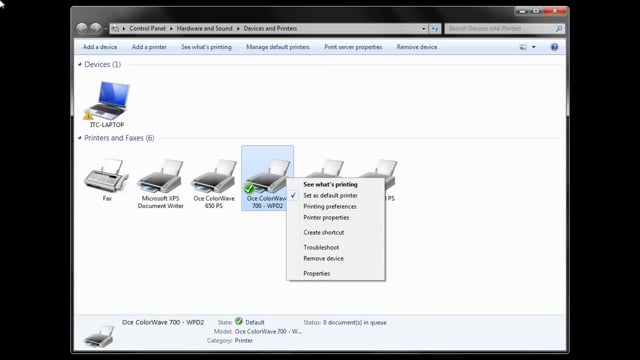Click See what's printing in toolbar
Screen dimensions: 640x360
click(x=206, y=47)
